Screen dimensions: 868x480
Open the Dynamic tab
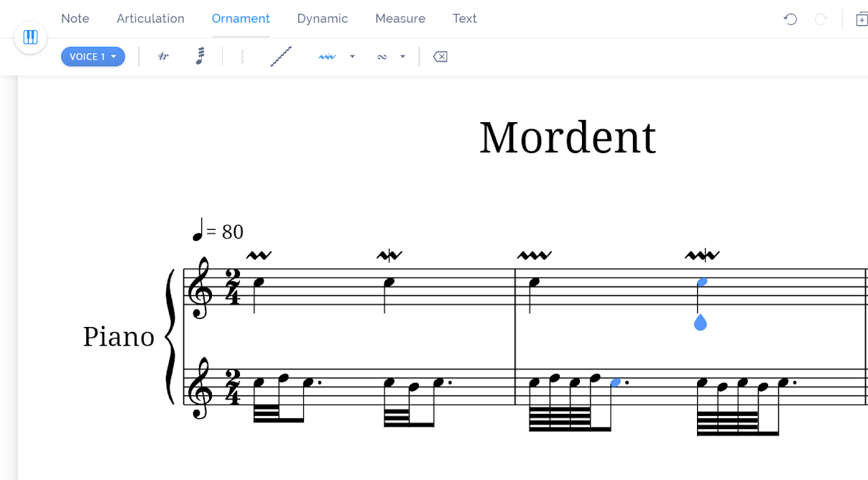323,19
